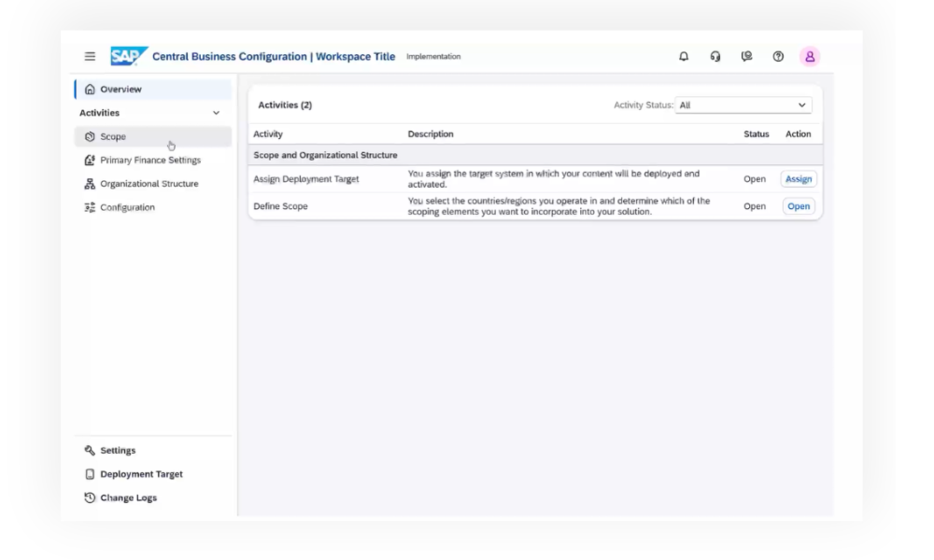Screen dimensions: 934x560
Task: Select Scope in the sidebar
Action: pos(113,137)
